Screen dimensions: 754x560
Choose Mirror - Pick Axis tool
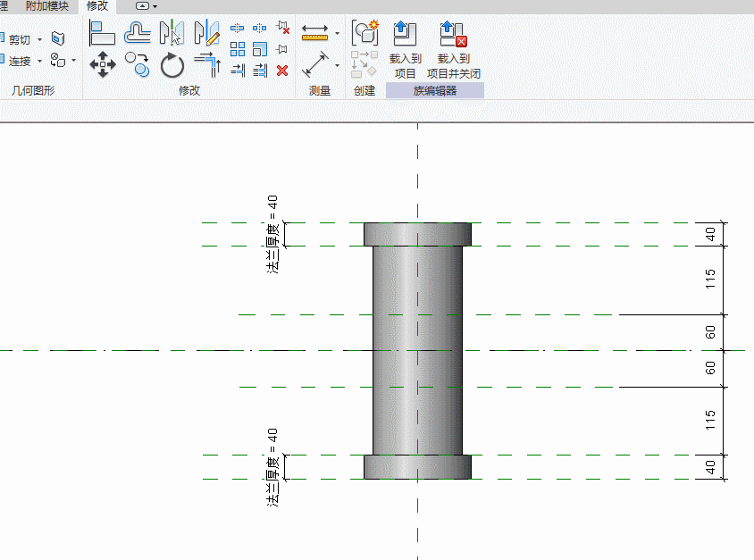[x=172, y=34]
